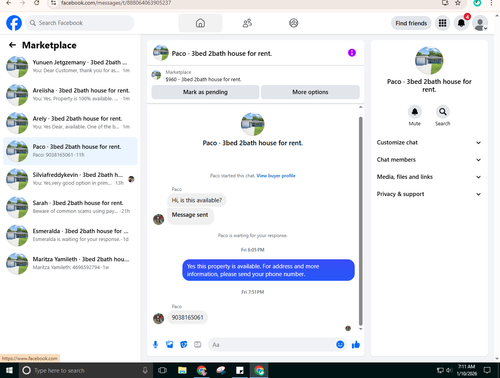
Task: Open the Groups tab icon in top bar
Action: (x=294, y=23)
